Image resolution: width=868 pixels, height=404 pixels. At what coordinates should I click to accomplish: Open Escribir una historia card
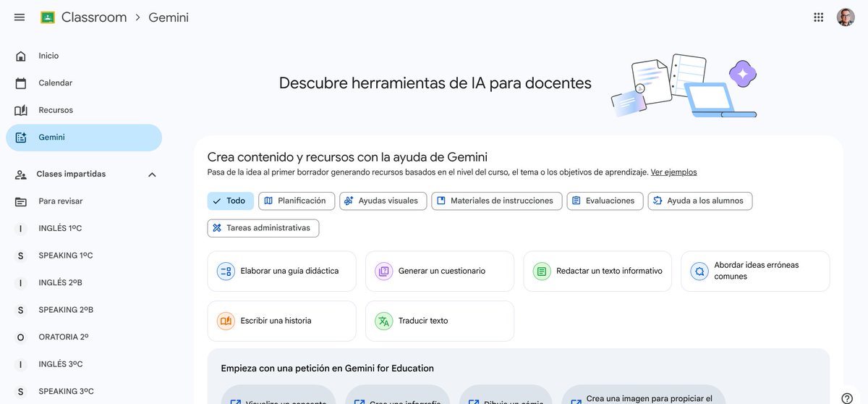tap(281, 321)
